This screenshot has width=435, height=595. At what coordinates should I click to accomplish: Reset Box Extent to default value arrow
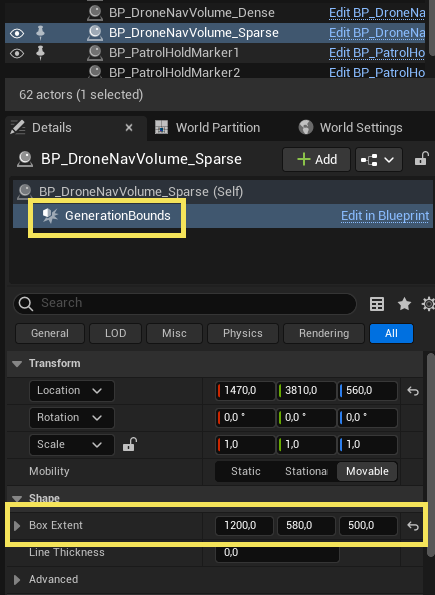click(413, 526)
